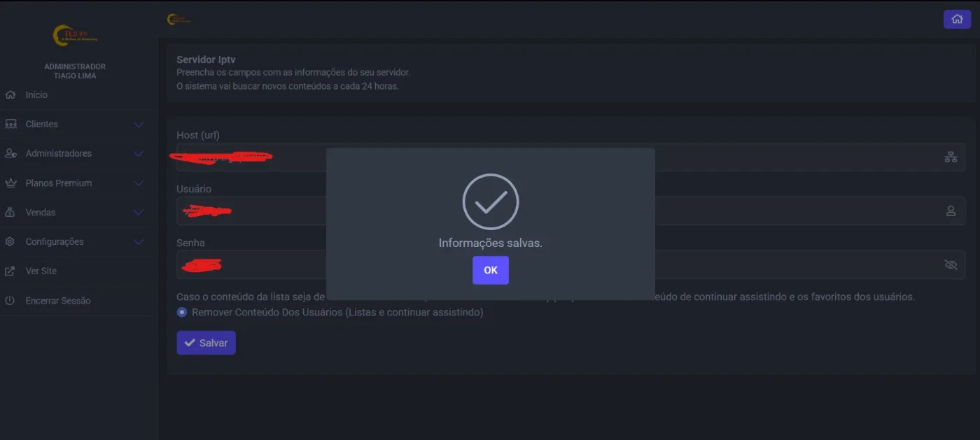Select Remover Conteúdo Dos Usuários radio option
Screen dimensions: 980x440
[x=182, y=312]
